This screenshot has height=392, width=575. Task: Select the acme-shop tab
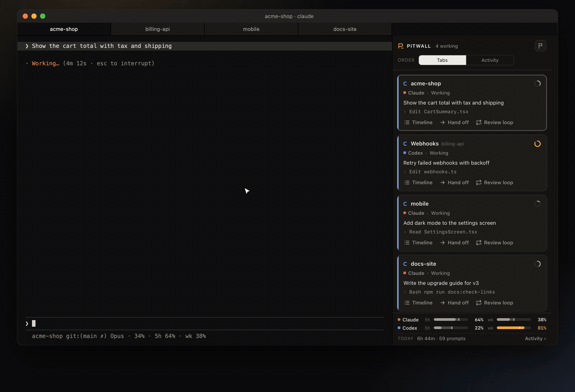[64, 29]
